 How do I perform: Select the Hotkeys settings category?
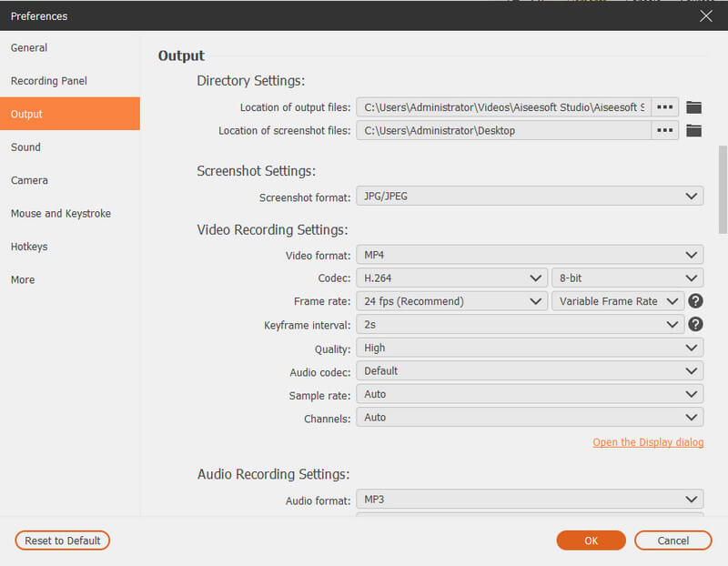tap(30, 246)
